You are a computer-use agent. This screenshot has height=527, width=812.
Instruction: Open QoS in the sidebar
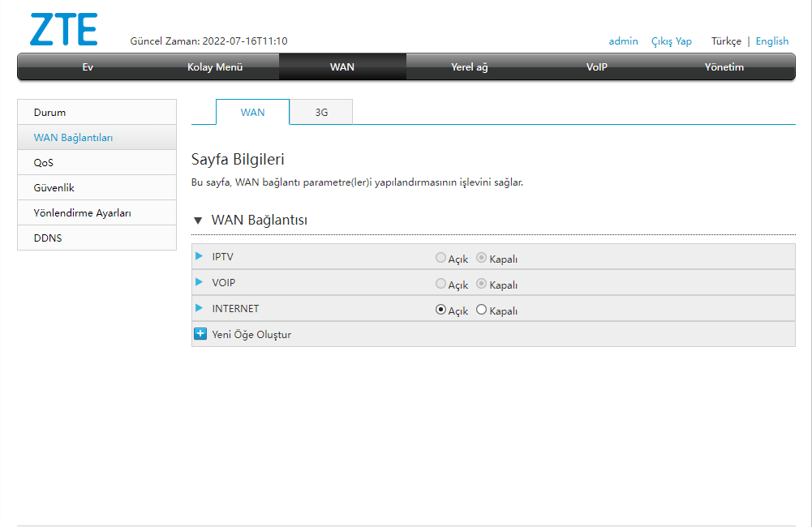pos(97,162)
